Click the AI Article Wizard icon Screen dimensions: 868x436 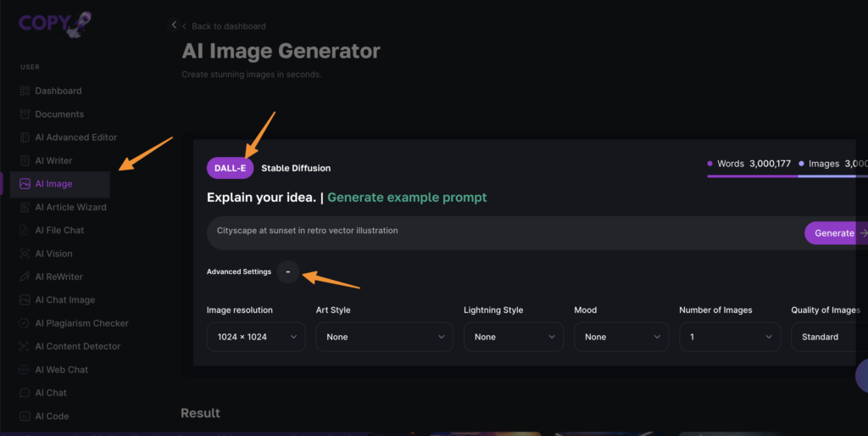click(x=25, y=207)
